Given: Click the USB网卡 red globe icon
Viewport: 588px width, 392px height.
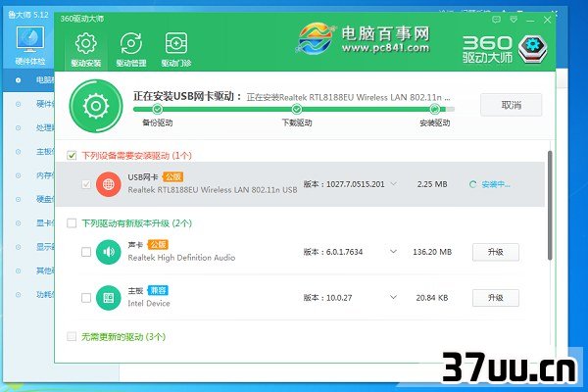Looking at the screenshot, I should pos(109,184).
